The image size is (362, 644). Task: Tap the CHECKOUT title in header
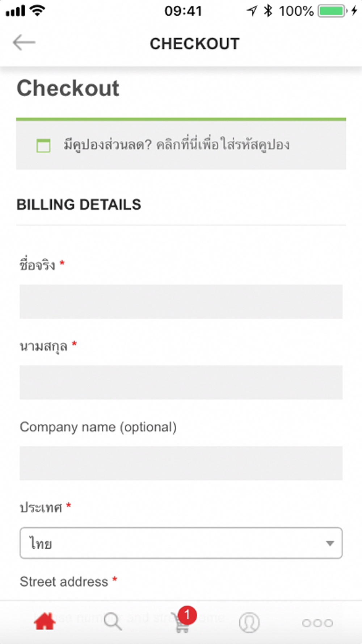(195, 44)
